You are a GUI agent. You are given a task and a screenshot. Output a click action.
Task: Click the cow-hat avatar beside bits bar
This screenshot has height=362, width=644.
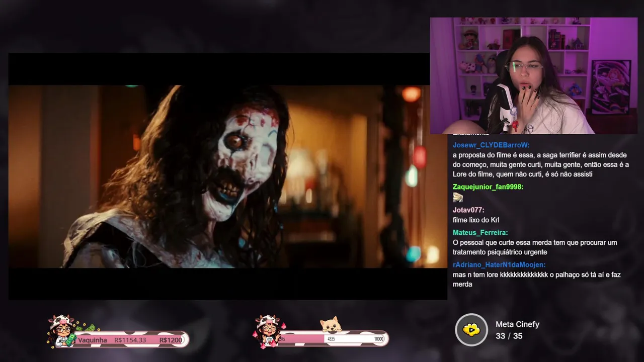(268, 331)
